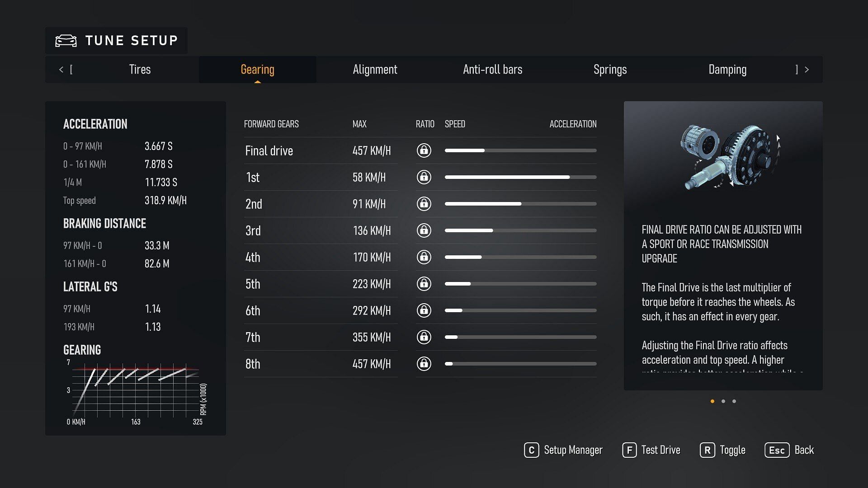Screen dimensions: 868x488
Task: Navigate left to Tires tab
Action: click(139, 69)
